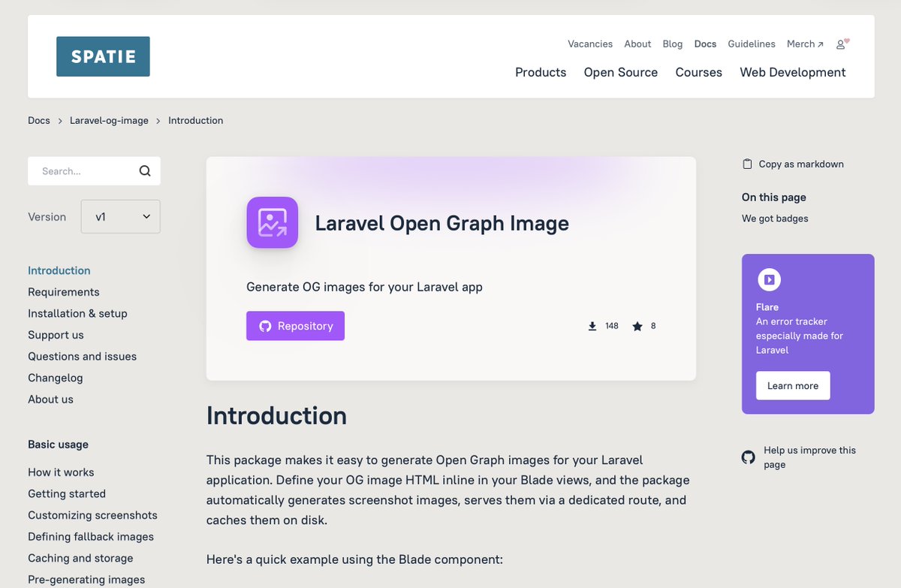901x588 pixels.
Task: Click the Flare play icon
Action: pyautogui.click(x=769, y=280)
